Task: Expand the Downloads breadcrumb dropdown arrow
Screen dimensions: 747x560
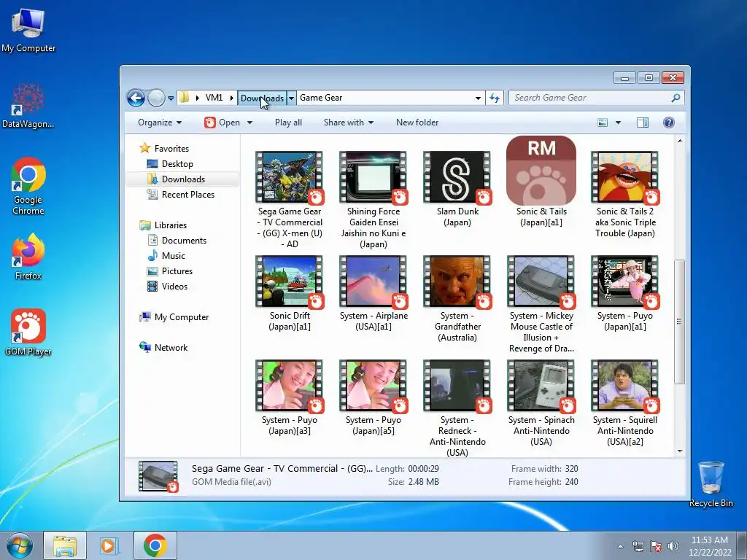Action: pyautogui.click(x=291, y=98)
